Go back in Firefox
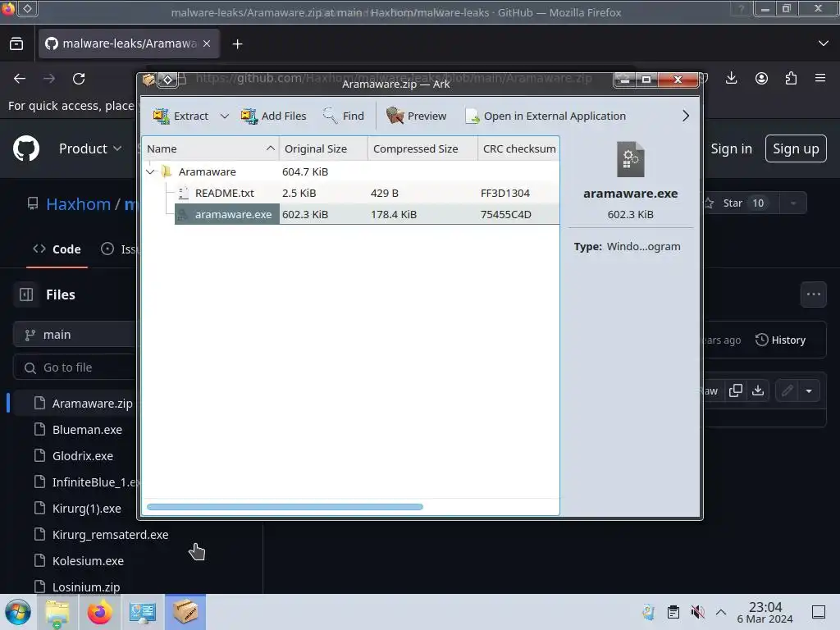 (20, 79)
